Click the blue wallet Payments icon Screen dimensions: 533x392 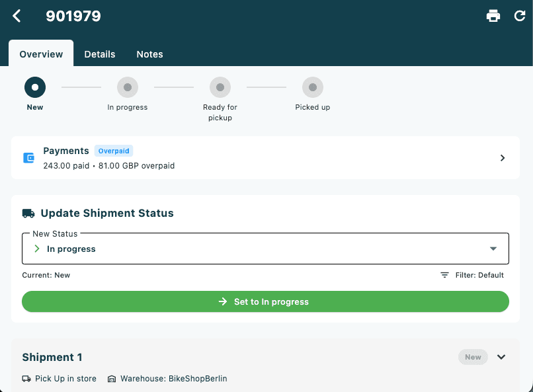click(x=28, y=157)
